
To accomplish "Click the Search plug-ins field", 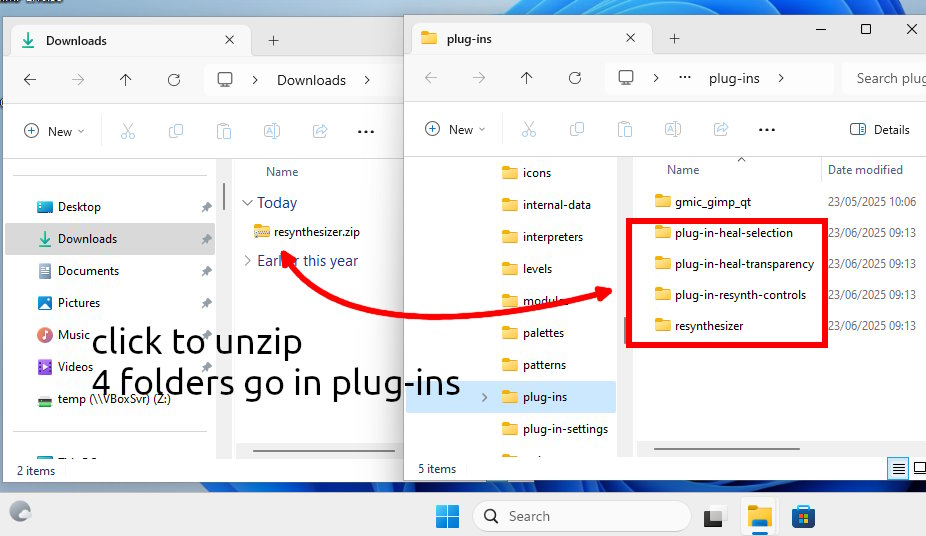I will (883, 78).
